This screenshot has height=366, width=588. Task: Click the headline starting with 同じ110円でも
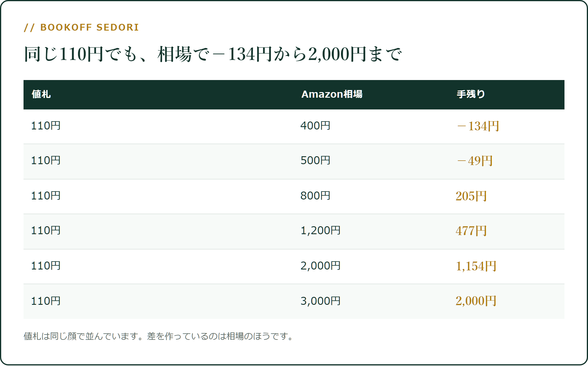click(x=213, y=54)
